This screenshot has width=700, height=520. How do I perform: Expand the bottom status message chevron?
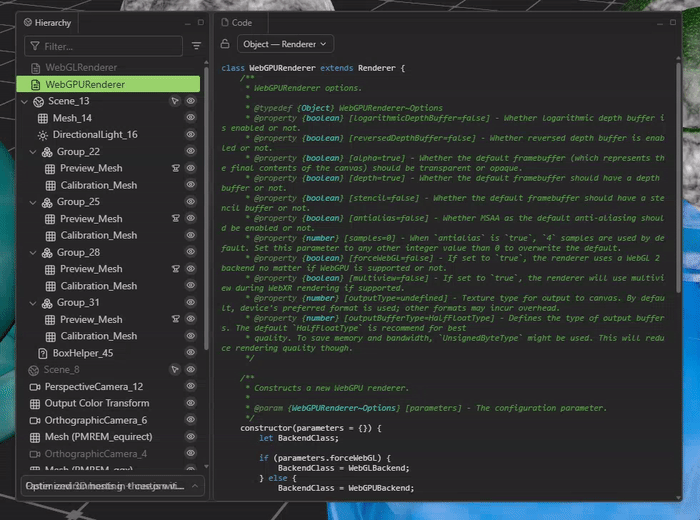pos(195,486)
